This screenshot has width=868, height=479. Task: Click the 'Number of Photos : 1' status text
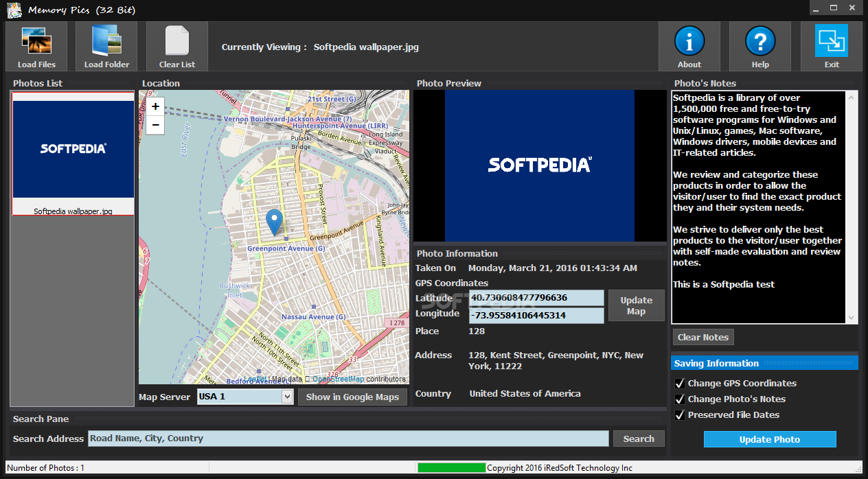coord(45,468)
